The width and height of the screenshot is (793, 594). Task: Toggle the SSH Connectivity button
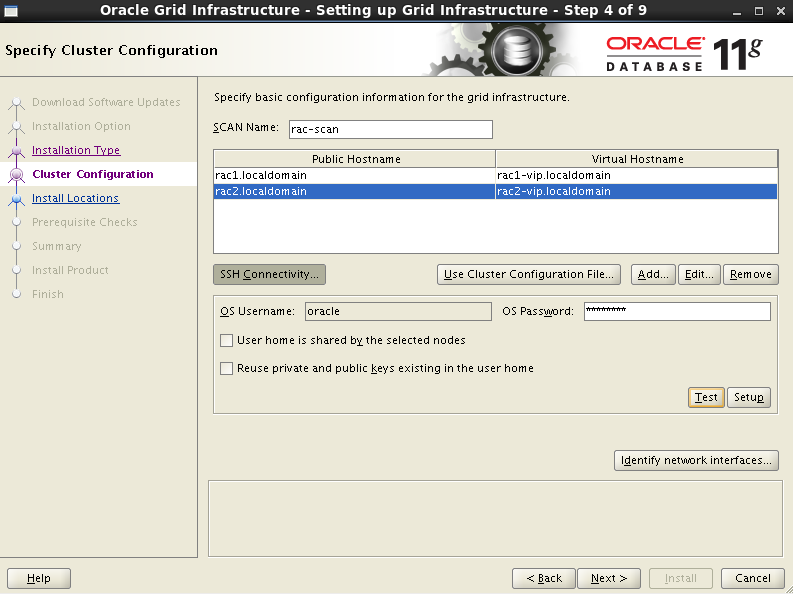tap(270, 275)
